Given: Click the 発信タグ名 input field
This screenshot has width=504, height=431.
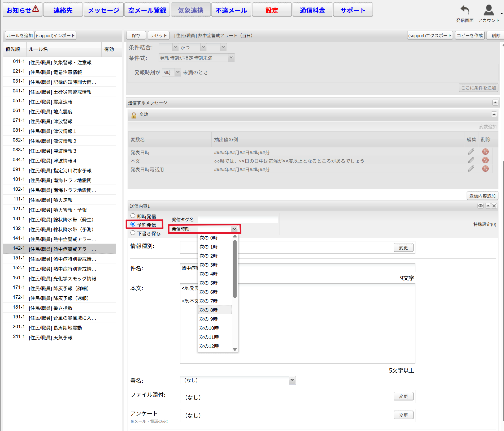Looking at the screenshot, I should click(x=238, y=219).
